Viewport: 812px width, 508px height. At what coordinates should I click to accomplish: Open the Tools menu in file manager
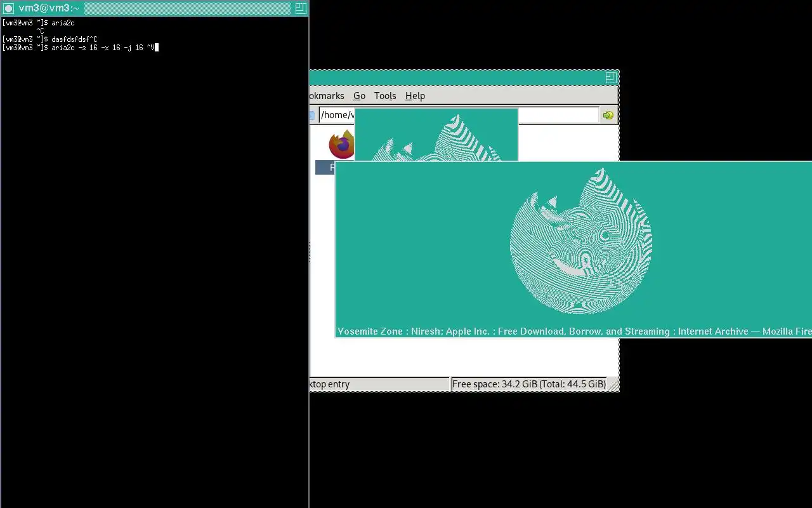coord(385,96)
